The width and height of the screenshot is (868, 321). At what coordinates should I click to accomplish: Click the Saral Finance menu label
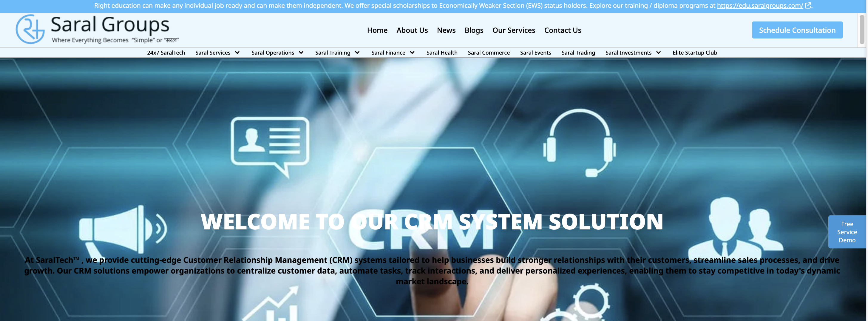388,53
